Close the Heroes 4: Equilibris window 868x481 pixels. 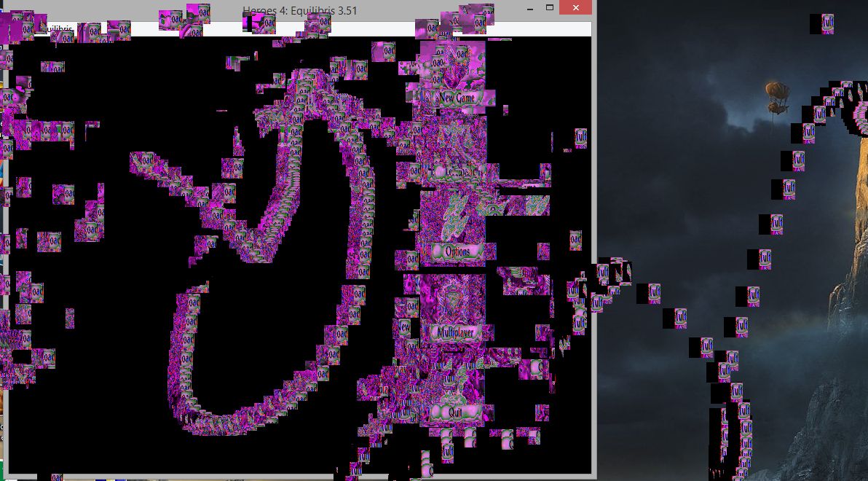pos(576,8)
